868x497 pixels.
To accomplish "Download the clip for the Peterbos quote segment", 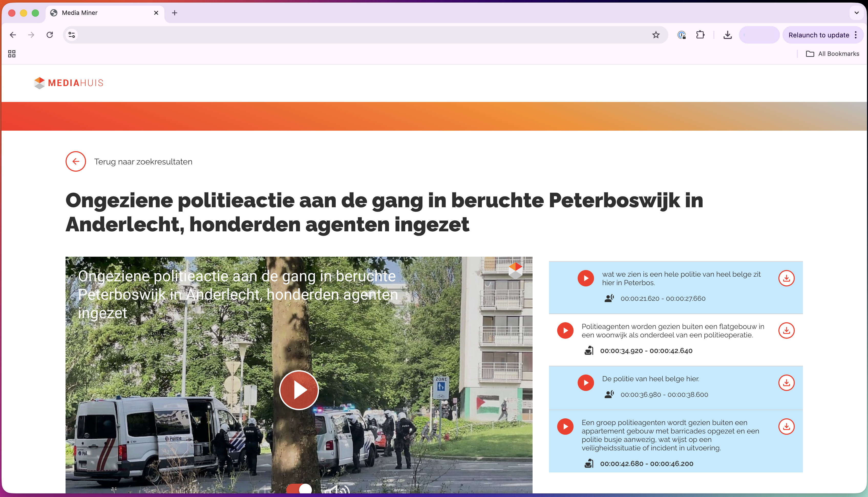I will [x=787, y=278].
